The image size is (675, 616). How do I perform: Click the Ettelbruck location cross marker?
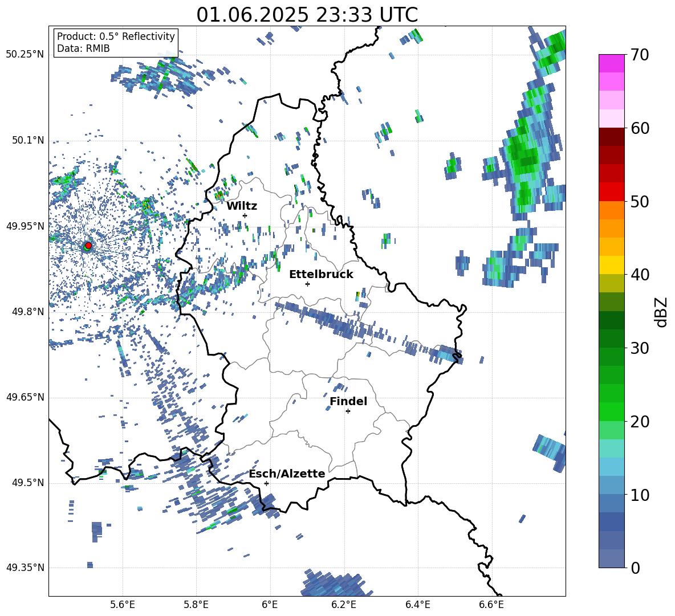(x=307, y=284)
